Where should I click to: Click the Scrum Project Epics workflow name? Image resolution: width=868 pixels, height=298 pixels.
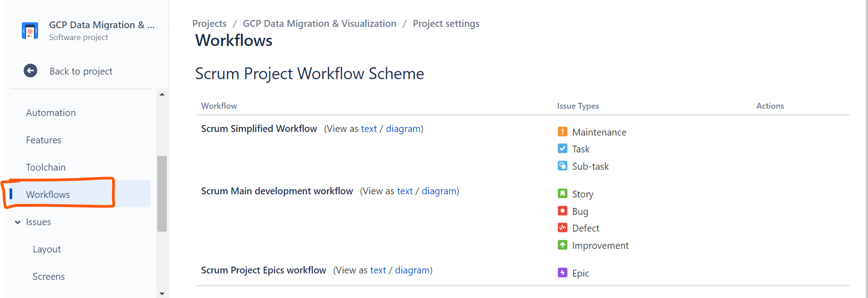[264, 270]
